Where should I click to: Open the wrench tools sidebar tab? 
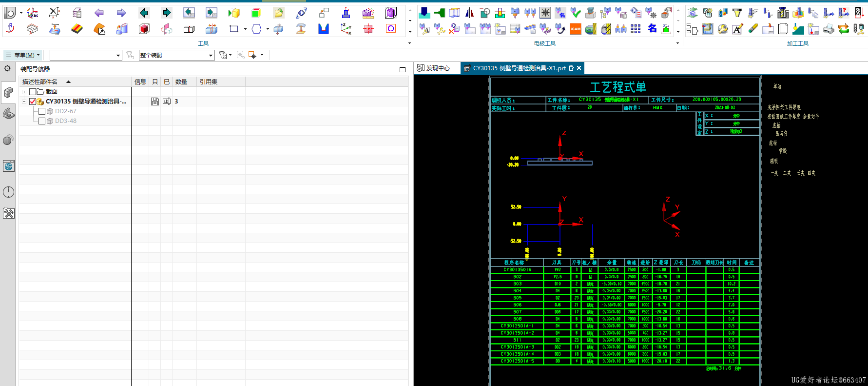click(x=8, y=213)
